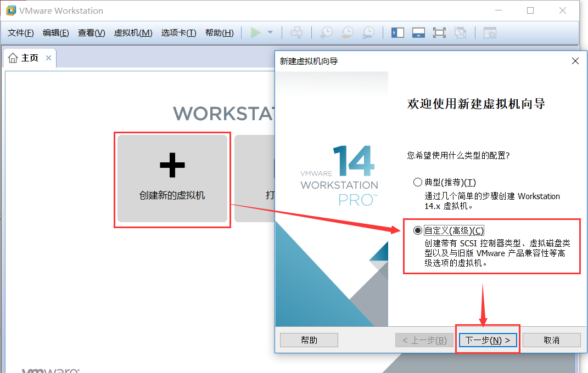Open the 查看(V) menu
This screenshot has height=373, width=588.
[92, 33]
